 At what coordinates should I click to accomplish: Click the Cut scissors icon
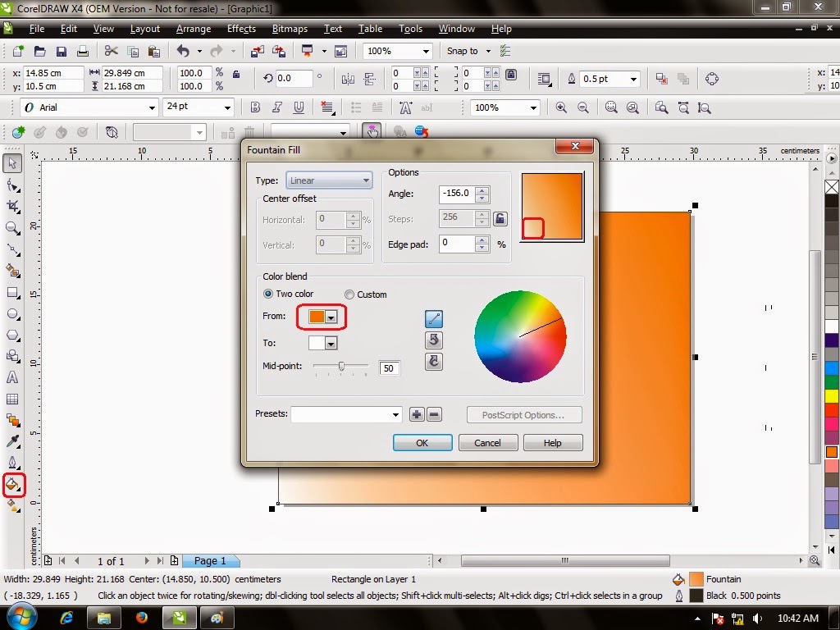[x=111, y=51]
